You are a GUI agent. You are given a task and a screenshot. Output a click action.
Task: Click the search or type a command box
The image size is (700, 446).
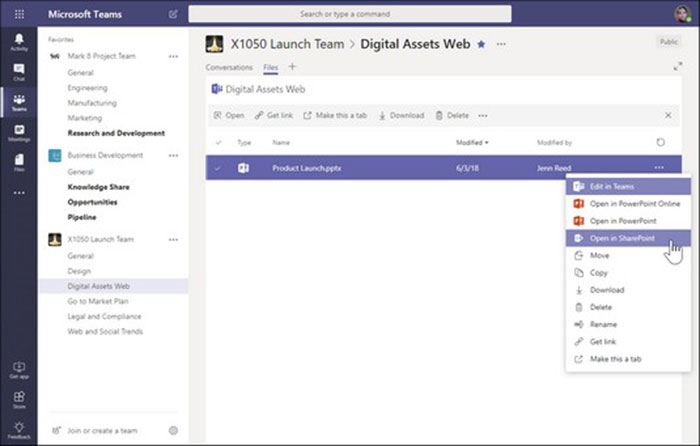click(x=350, y=14)
